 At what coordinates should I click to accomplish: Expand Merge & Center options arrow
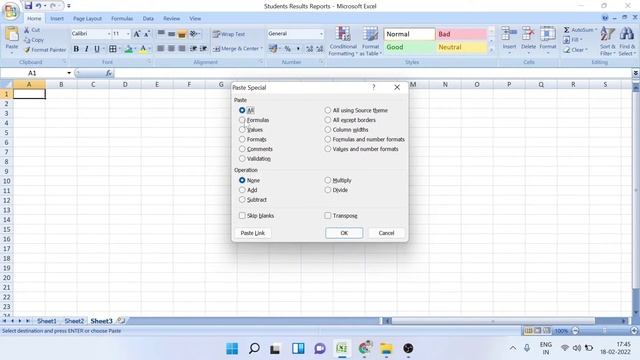click(x=262, y=49)
